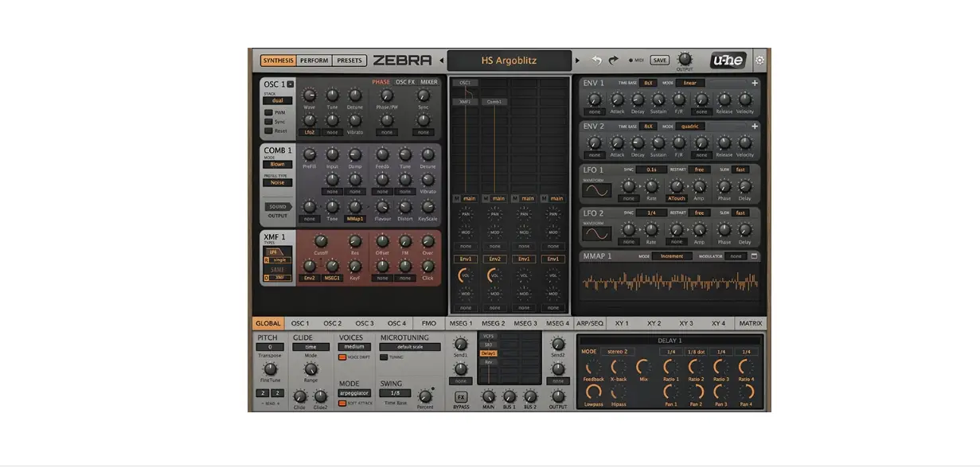Toggle the Soft Attack switch

click(x=343, y=404)
